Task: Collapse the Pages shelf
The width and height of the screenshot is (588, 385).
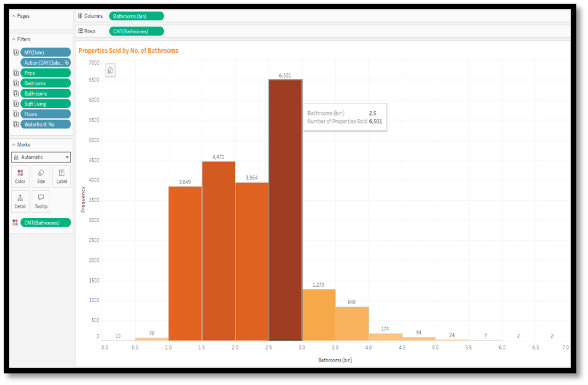Action: 14,16
